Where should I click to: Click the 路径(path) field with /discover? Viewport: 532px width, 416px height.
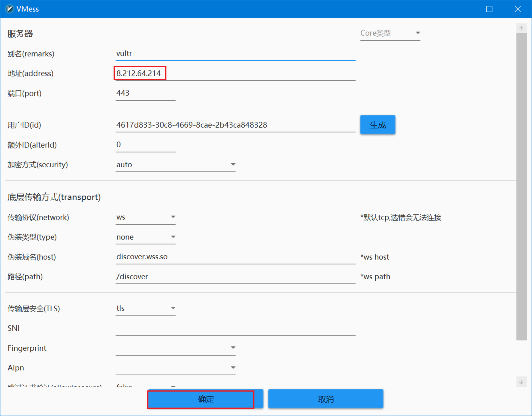point(235,276)
